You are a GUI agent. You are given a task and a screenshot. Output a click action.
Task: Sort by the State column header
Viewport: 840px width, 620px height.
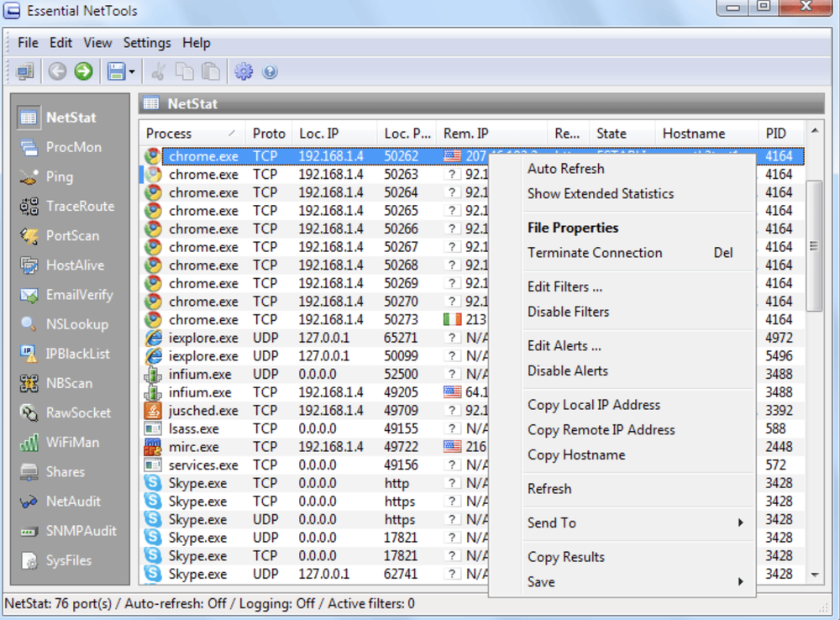pos(622,133)
